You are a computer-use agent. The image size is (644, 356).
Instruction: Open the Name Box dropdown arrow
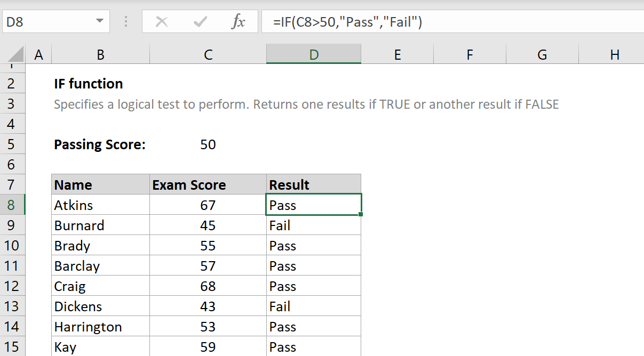[99, 21]
